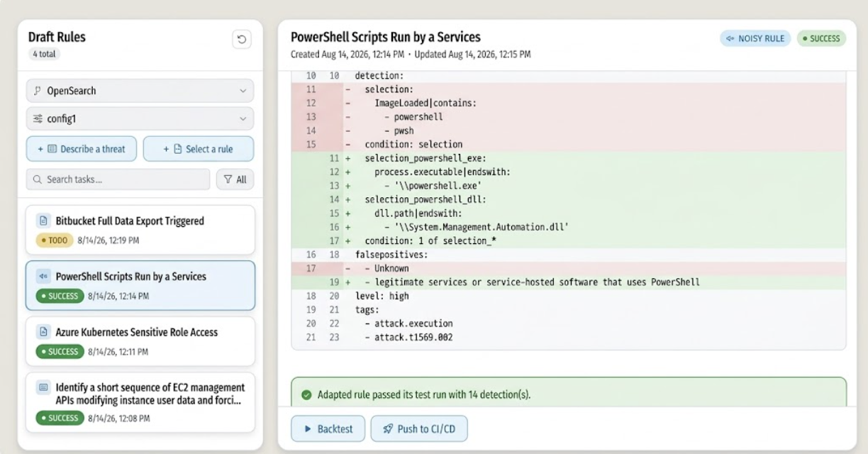Click added line 'process.executable|endswith:'
Viewport: 868px width, 454px height.
point(569,172)
